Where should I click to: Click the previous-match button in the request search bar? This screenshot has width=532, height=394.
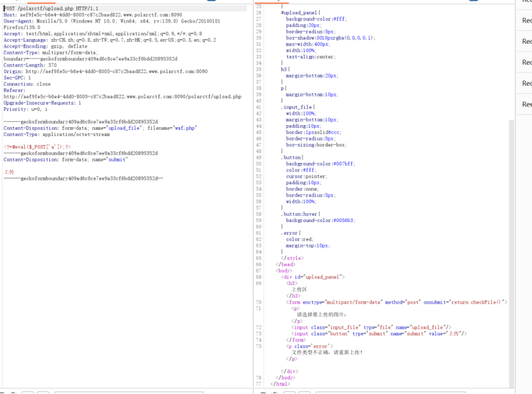pos(29,393)
